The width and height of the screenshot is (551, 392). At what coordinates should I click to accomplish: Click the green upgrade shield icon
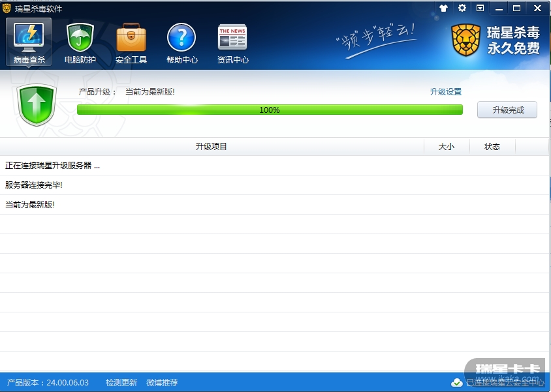(x=37, y=104)
